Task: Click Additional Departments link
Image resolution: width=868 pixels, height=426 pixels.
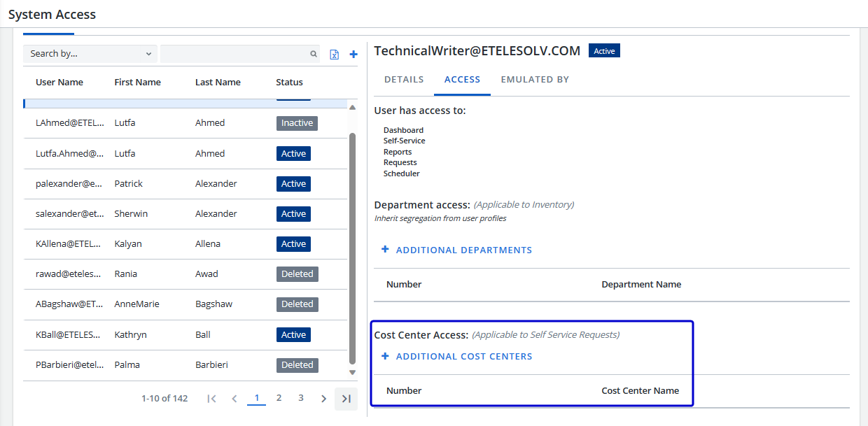Action: (457, 250)
